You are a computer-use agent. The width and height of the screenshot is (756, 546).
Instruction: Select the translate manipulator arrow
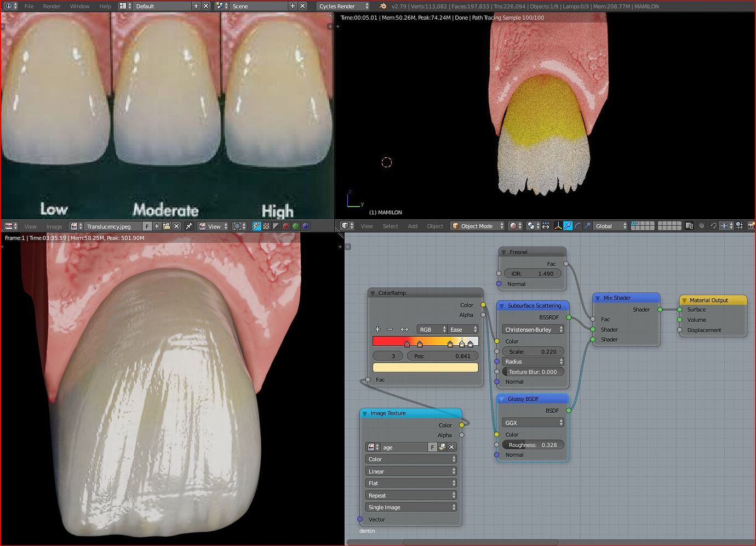pos(568,226)
